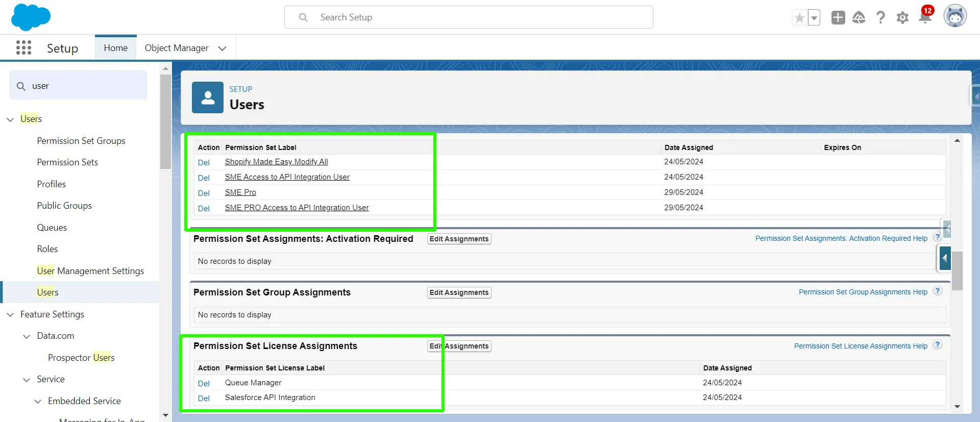980x422 pixels.
Task: Open the Trailhead guidance icon
Action: pos(859,17)
